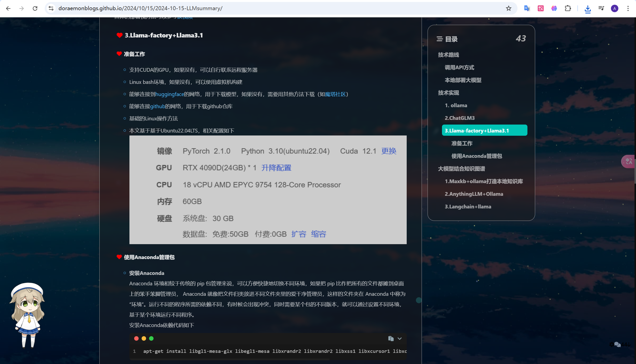This screenshot has height=364, width=636.
Task: Click the '本文基于基于Ubuntu22.04LTS' bullet text
Action: point(182,131)
